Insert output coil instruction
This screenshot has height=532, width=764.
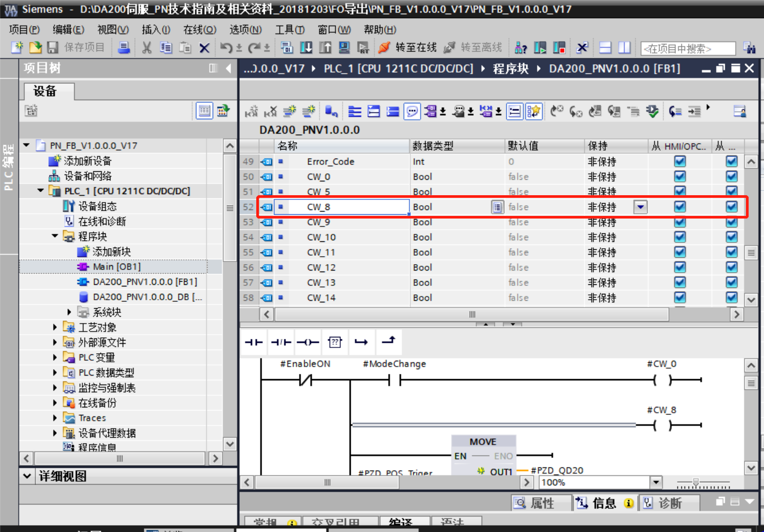[x=308, y=342]
